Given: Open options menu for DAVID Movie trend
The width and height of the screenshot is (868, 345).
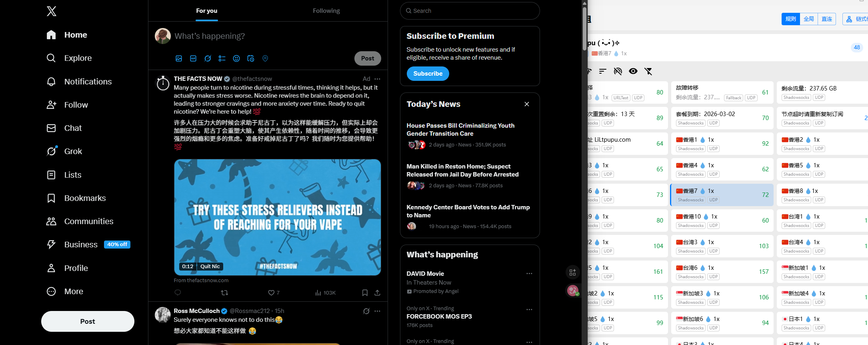Looking at the screenshot, I should pos(529,274).
